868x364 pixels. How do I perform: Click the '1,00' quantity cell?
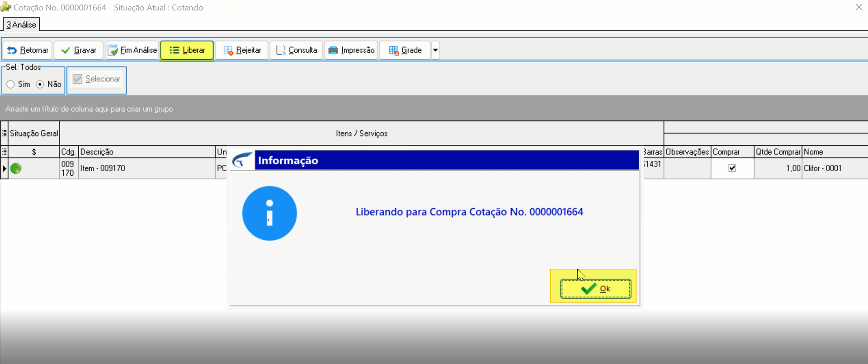[778, 168]
